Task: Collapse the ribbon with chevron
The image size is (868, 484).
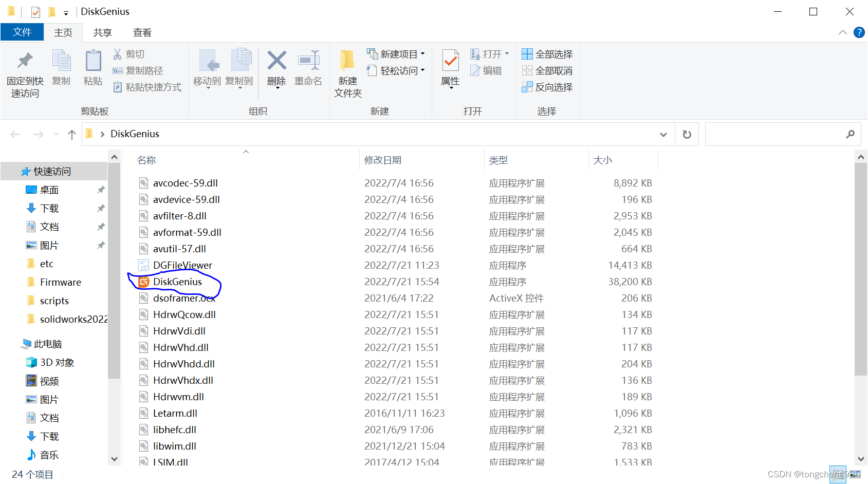Action: tap(843, 32)
